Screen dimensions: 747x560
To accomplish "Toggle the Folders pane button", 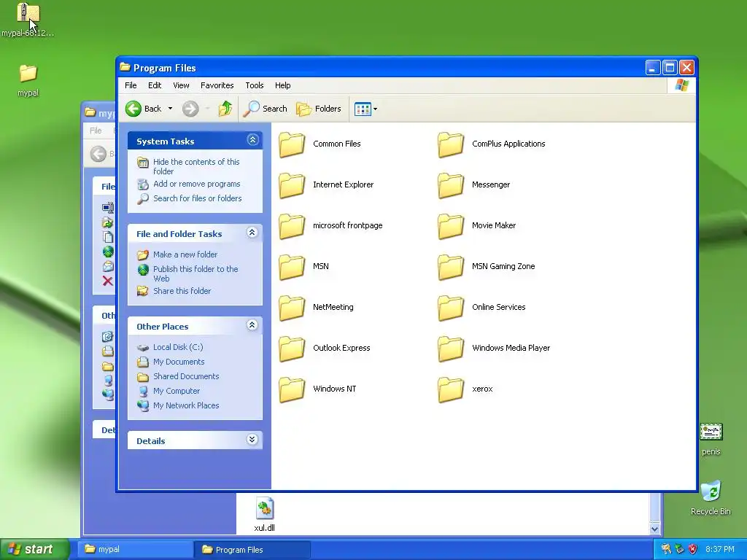I will click(319, 109).
